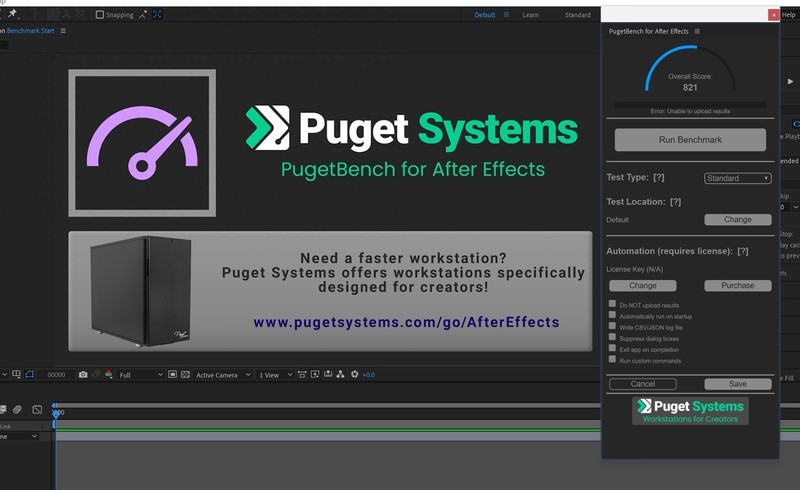Viewport: 800px width, 490px height.
Task: Click the blue current-time indicator playhead
Action: point(56,413)
